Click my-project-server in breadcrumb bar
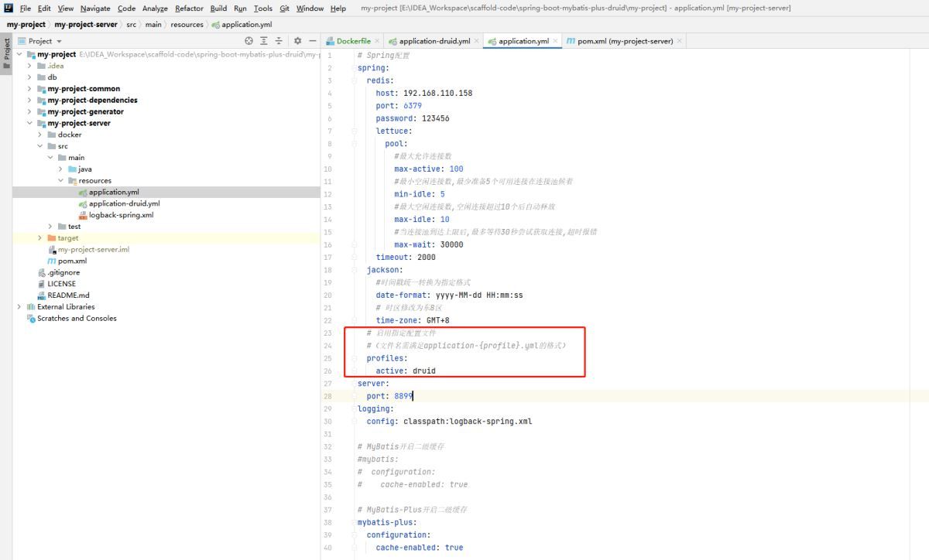 85,25
